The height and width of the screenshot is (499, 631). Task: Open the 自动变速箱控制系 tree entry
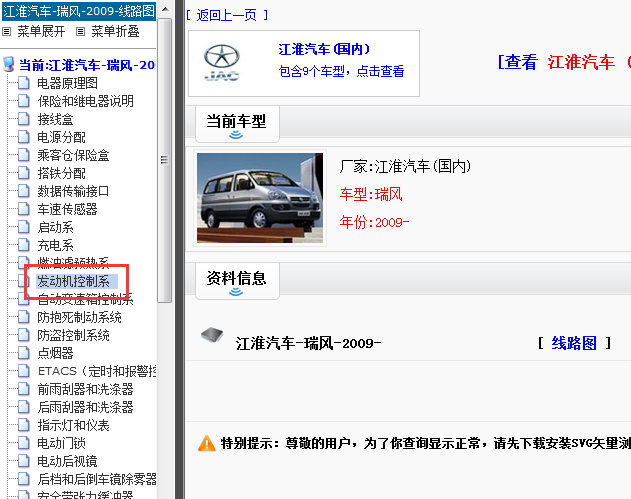click(85, 299)
